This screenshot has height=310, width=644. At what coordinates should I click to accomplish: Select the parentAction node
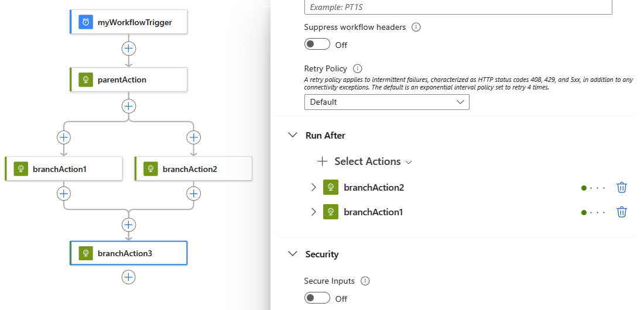[129, 80]
